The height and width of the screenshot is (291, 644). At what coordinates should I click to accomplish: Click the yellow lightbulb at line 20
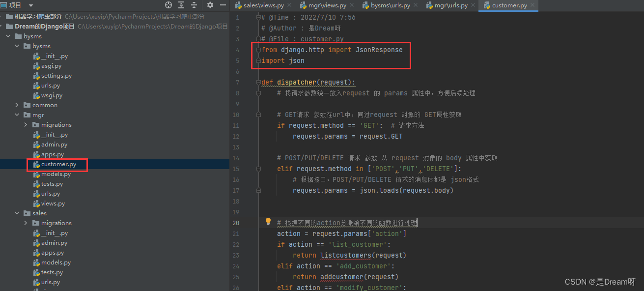(268, 222)
